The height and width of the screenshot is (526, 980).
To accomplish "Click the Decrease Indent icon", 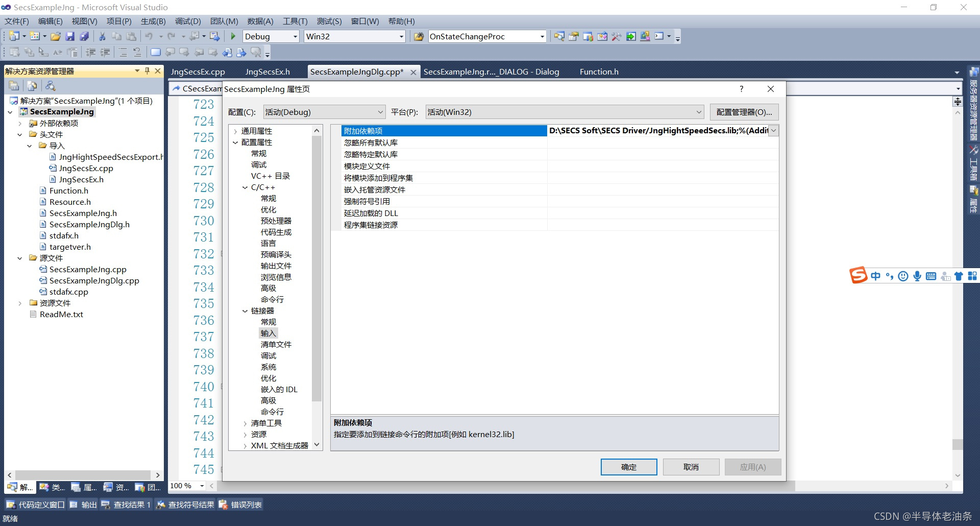I will point(91,52).
